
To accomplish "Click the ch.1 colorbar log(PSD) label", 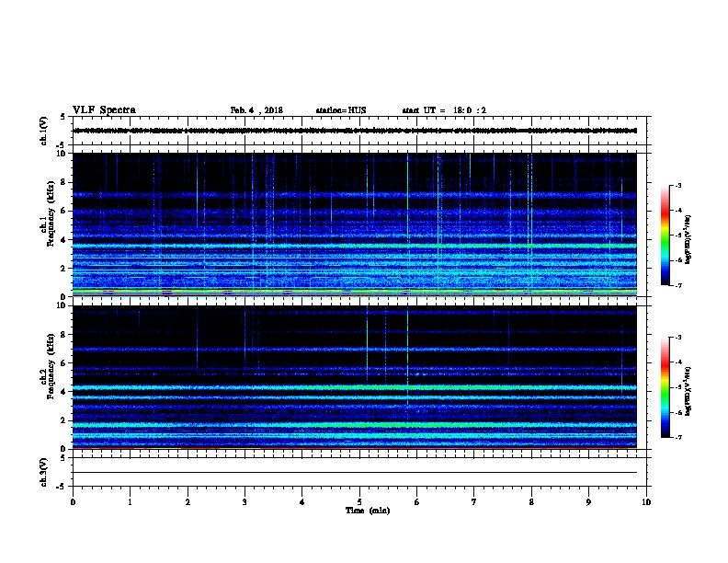I will pos(688,239).
